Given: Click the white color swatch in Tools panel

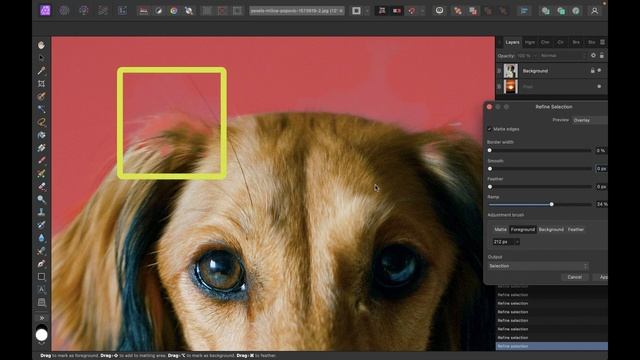Looking at the screenshot, I should (x=41, y=335).
